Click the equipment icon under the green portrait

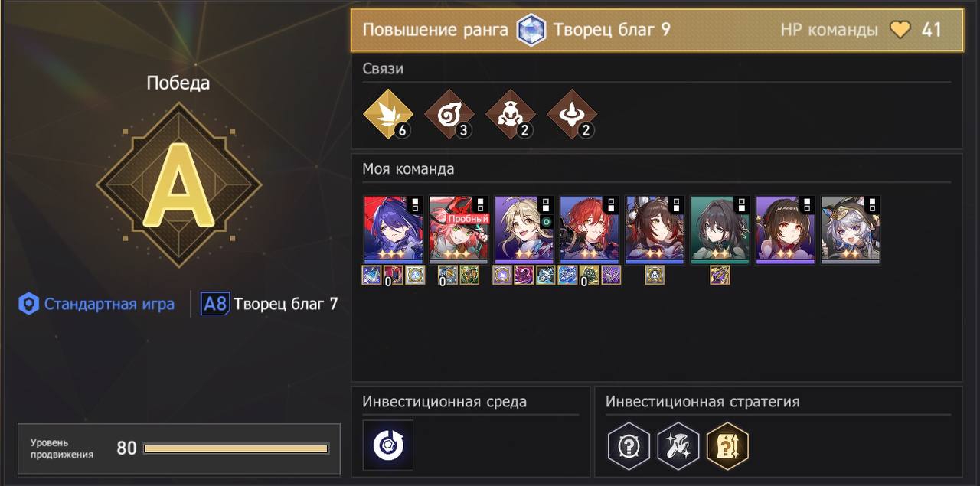pyautogui.click(x=720, y=275)
